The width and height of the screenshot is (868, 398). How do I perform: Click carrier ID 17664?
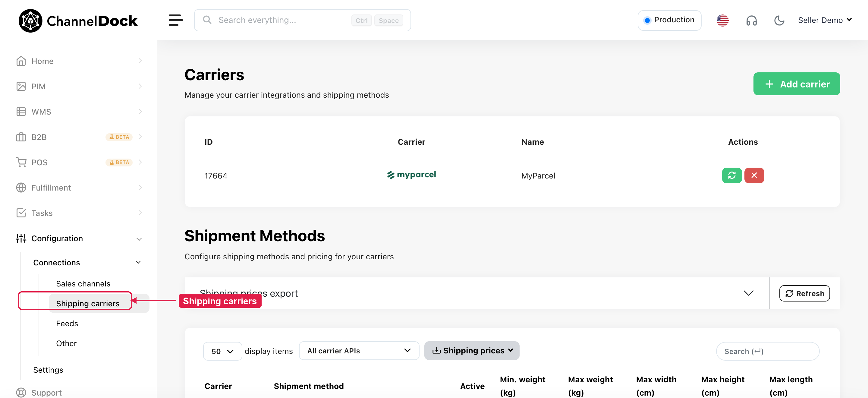216,175
